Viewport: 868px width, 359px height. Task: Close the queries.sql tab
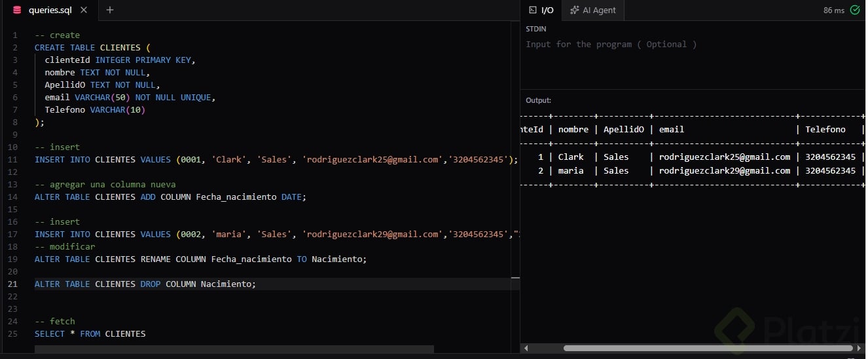84,10
